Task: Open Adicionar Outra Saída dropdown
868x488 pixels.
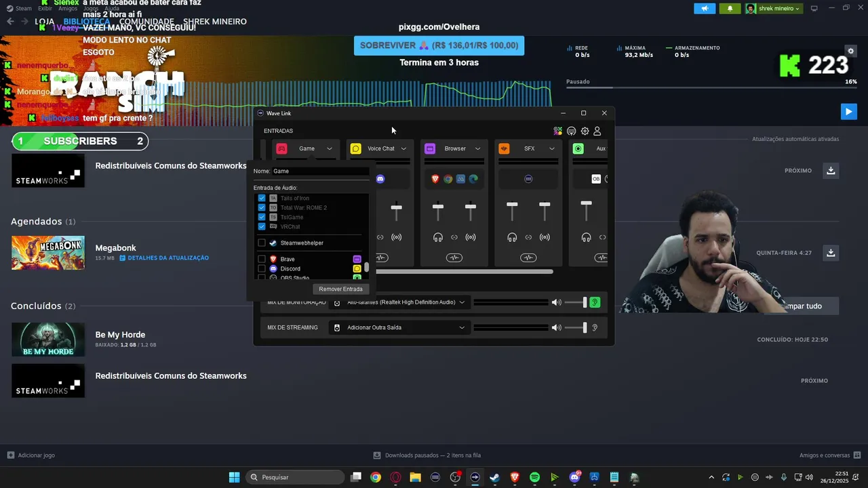Action: coord(399,327)
